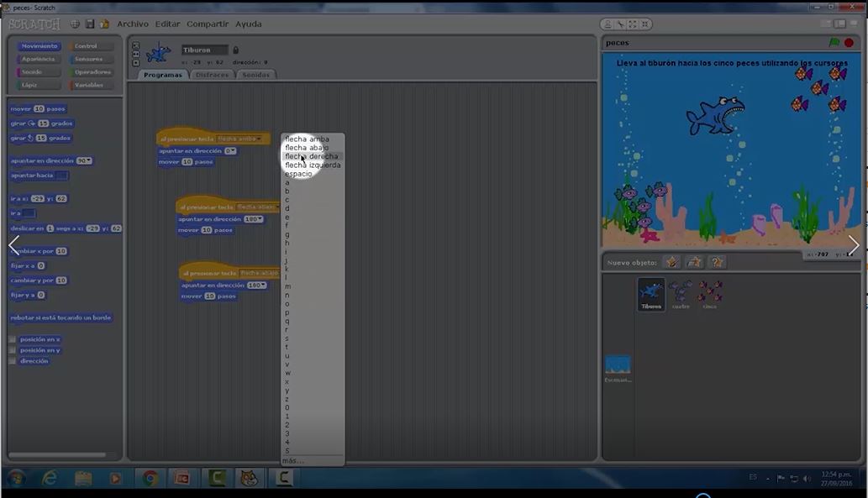
Task: Show the Variables block category
Action: (92, 85)
